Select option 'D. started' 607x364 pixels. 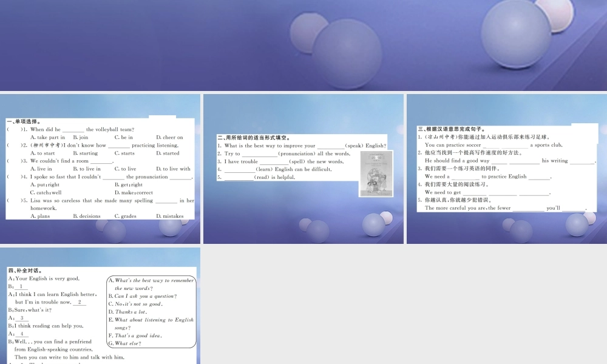[168, 153]
